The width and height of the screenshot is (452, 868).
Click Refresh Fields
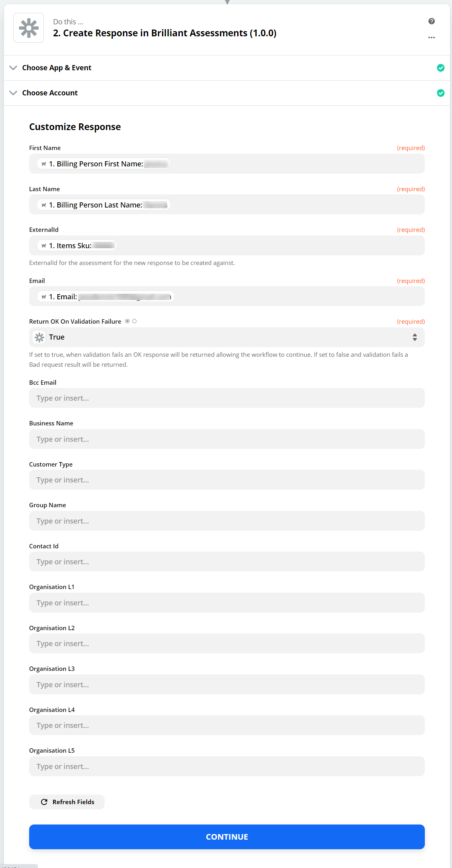pyautogui.click(x=66, y=802)
